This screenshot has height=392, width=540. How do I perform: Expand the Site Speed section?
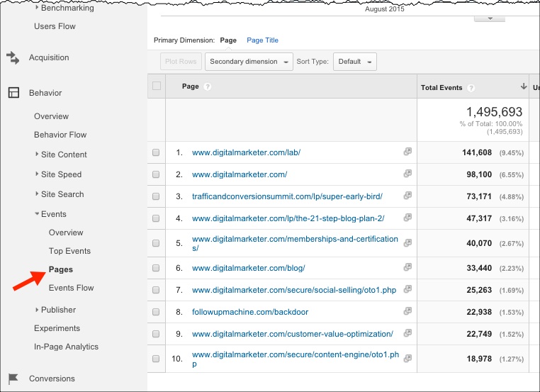pos(37,174)
